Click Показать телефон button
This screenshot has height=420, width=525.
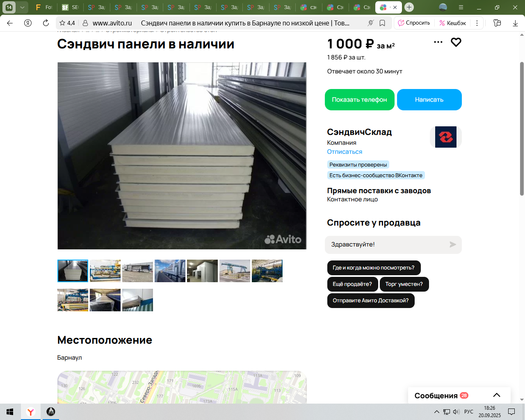[x=360, y=100]
